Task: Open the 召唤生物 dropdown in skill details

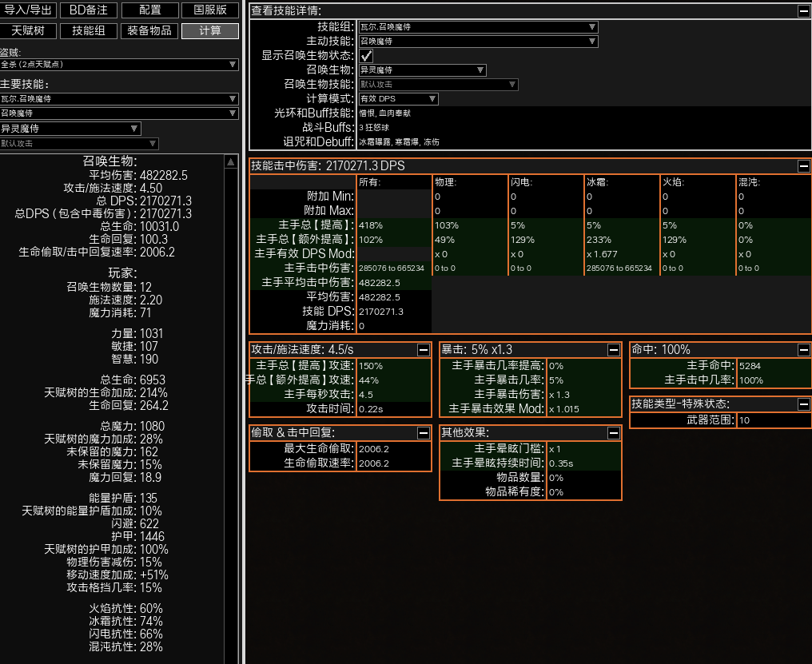Action: 421,70
